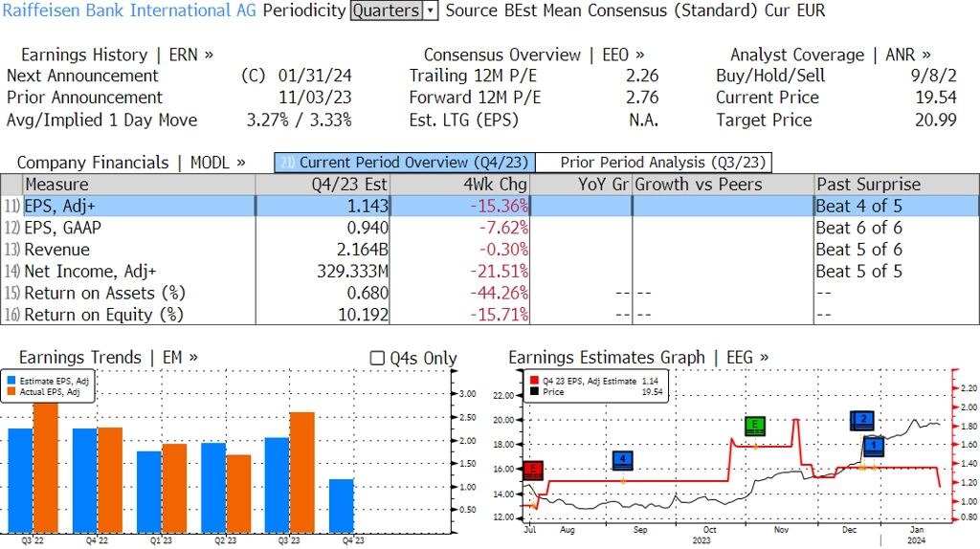Click the Q3'23 orange actual EPS bar
This screenshot has width=980, height=549.
[x=301, y=472]
